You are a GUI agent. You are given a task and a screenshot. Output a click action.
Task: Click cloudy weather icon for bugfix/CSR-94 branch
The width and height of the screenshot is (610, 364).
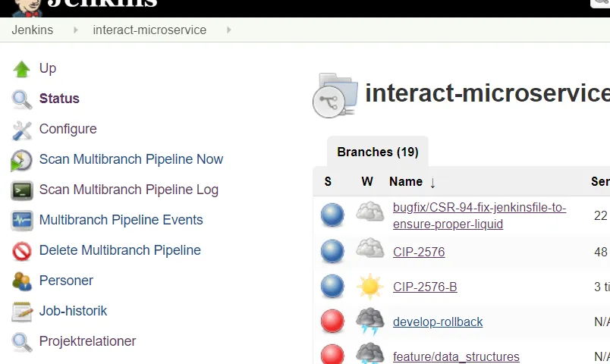[370, 212]
